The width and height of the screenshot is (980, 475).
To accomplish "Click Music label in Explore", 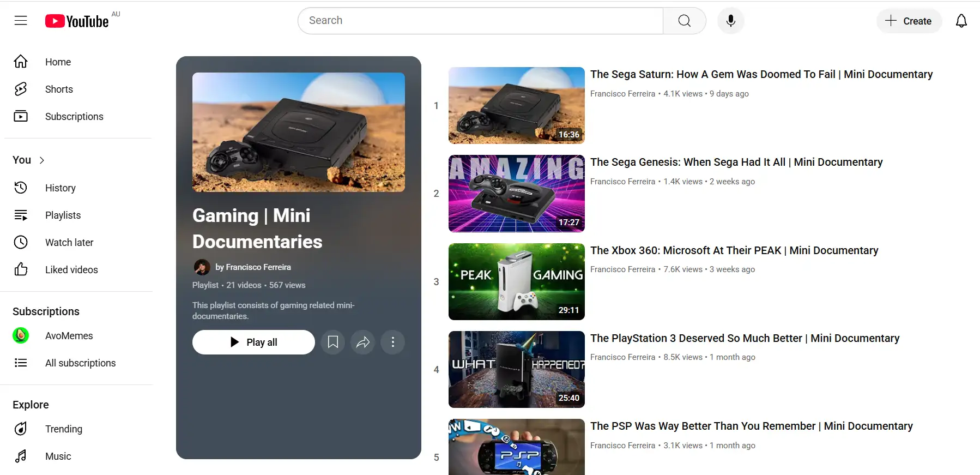I will pyautogui.click(x=58, y=456).
